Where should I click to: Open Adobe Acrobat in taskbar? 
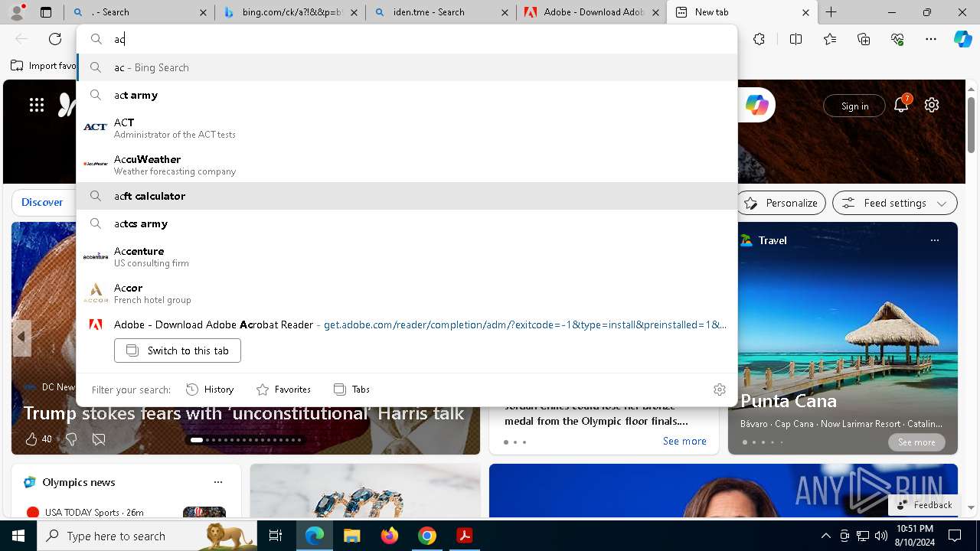pos(465,536)
